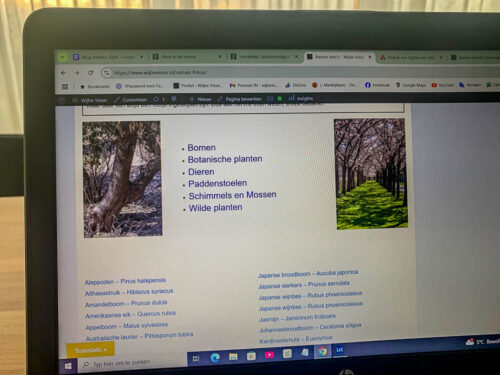The height and width of the screenshot is (375, 500).
Task: Open Japanse broodboom – Aucuba japonica link
Action: point(308,274)
